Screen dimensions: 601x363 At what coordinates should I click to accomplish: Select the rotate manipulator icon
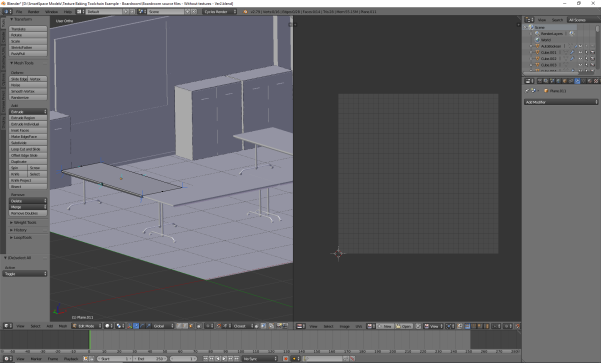tap(142, 326)
